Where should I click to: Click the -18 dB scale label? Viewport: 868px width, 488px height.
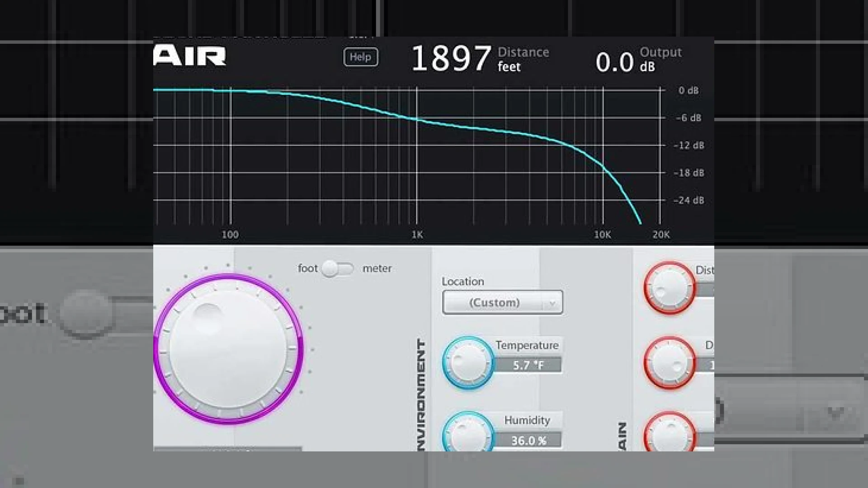(x=689, y=173)
